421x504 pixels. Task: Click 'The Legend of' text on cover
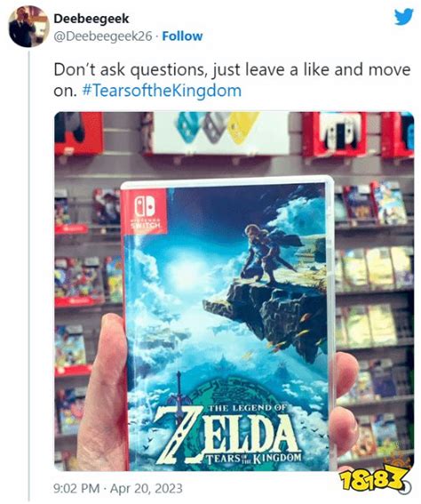pyautogui.click(x=247, y=408)
